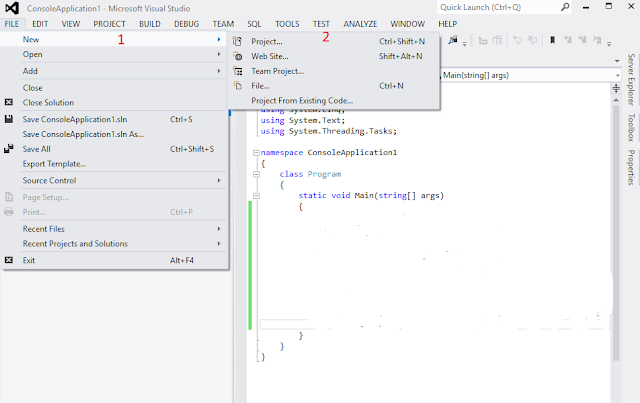Open the WINDOW menu
Viewport: 640px width, 403px height.
coord(408,24)
